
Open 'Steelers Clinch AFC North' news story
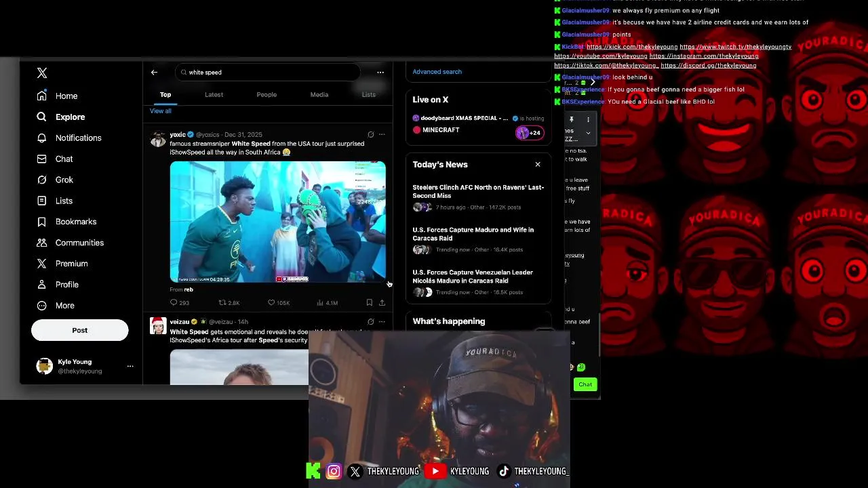click(x=478, y=191)
